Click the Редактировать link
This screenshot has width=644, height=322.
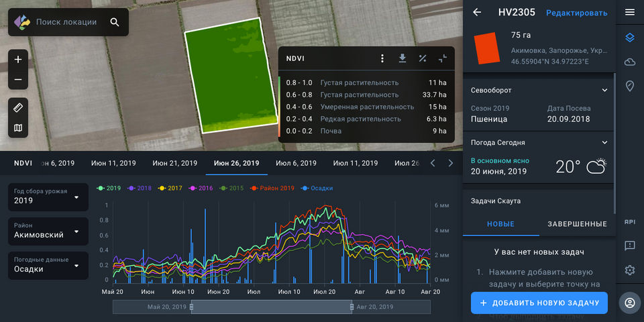tap(577, 13)
